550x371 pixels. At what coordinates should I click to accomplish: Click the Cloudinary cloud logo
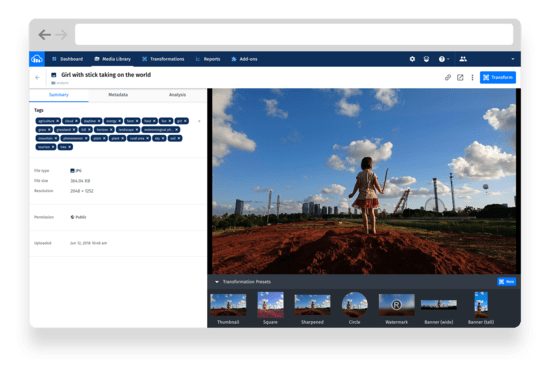[x=37, y=59]
